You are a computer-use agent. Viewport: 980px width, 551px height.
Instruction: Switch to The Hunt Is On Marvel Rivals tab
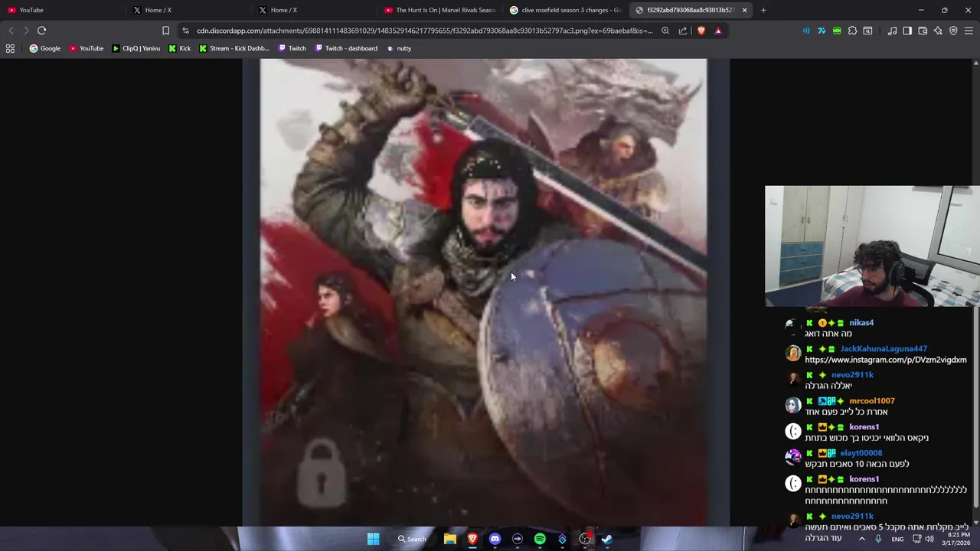click(440, 10)
